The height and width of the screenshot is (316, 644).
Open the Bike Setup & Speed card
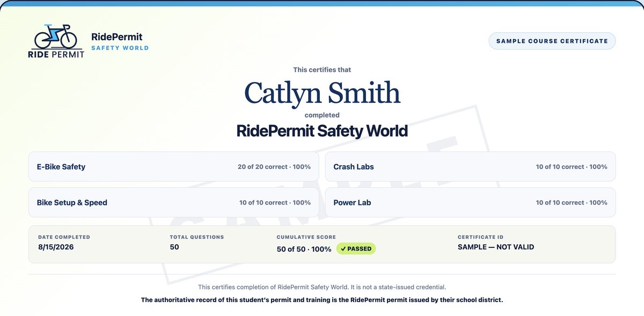(x=173, y=202)
